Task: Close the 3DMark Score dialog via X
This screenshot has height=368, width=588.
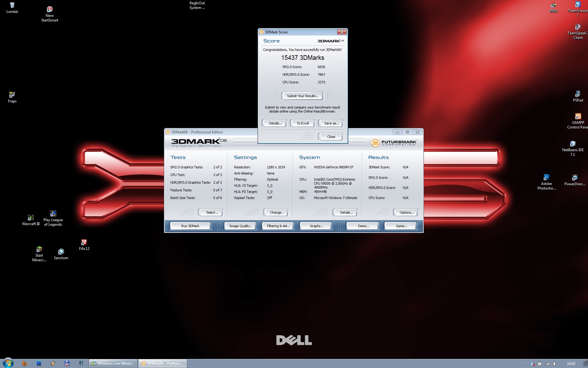Action: 341,32
